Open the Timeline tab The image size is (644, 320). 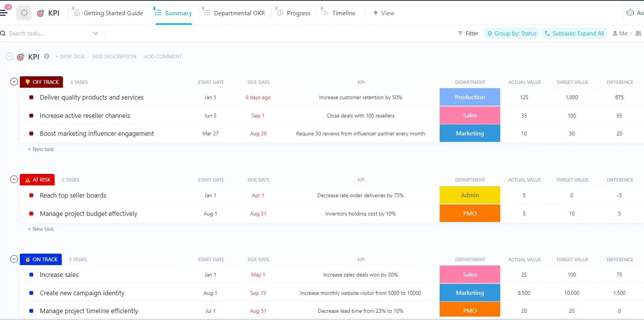click(343, 13)
